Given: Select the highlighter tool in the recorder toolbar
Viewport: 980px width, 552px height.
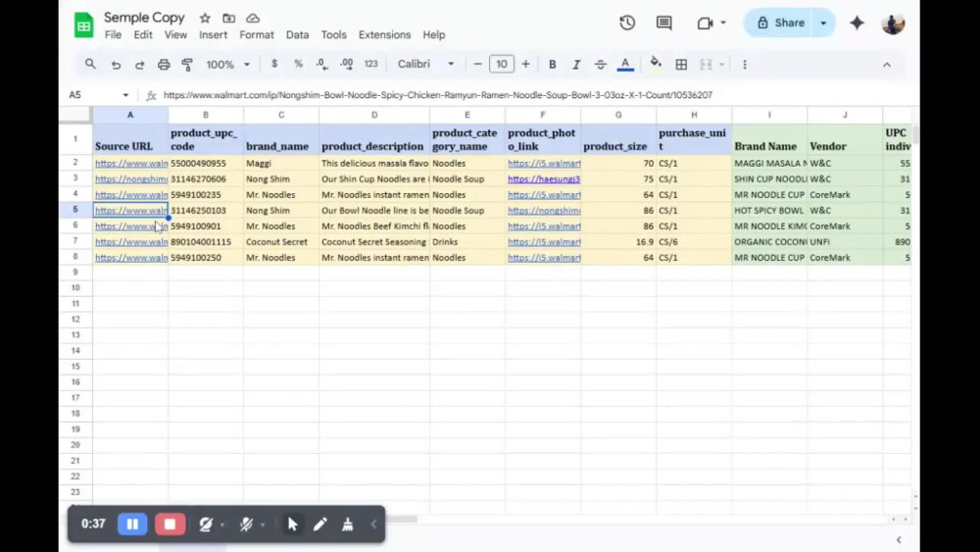Looking at the screenshot, I should [348, 524].
